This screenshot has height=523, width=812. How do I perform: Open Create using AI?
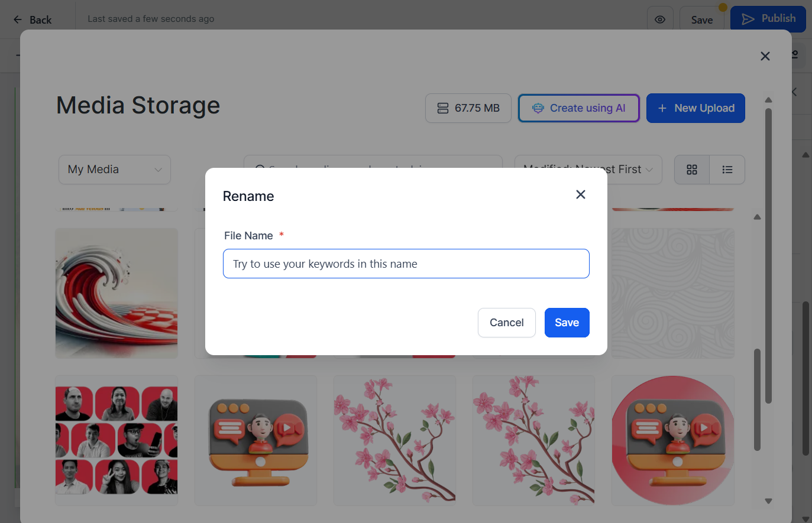pyautogui.click(x=579, y=108)
